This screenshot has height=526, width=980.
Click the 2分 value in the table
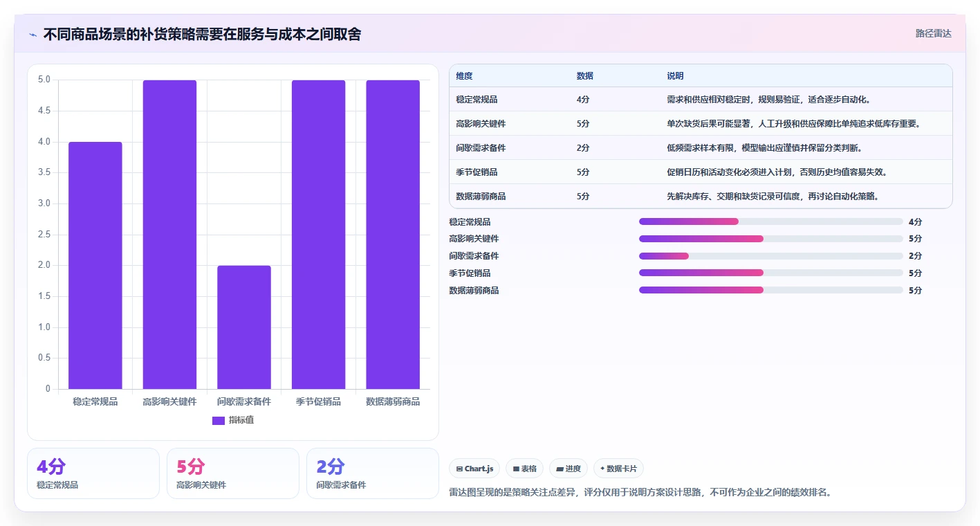point(583,147)
